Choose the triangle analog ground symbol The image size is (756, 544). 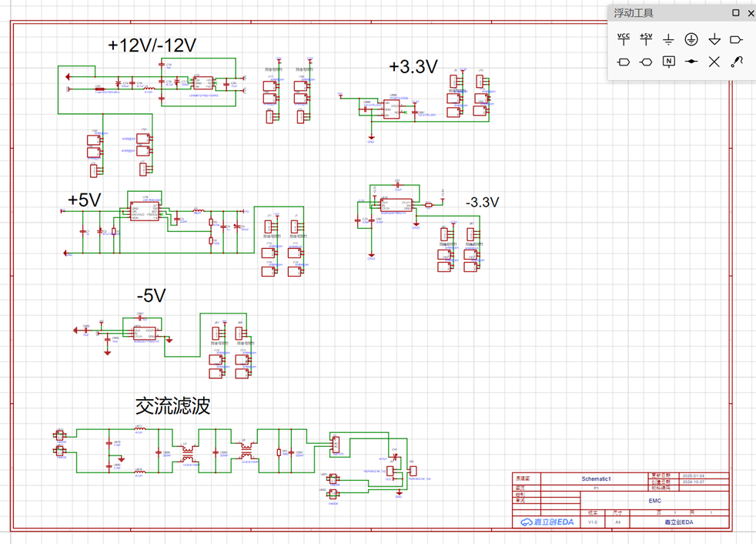pos(714,39)
